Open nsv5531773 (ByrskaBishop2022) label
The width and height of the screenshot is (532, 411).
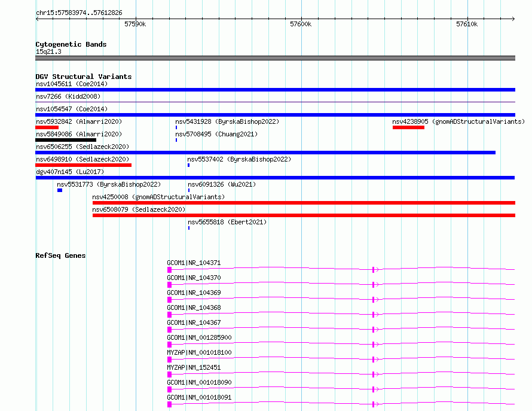click(109, 184)
